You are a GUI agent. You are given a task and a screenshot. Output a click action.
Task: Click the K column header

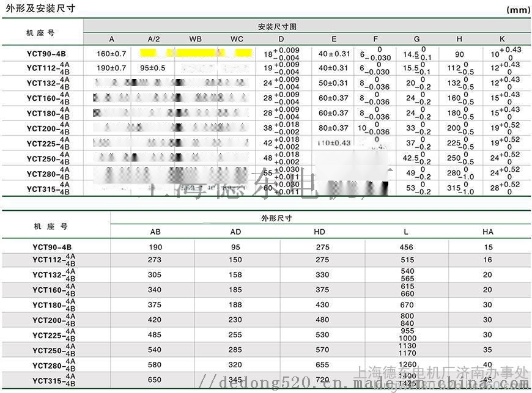tap(502, 39)
